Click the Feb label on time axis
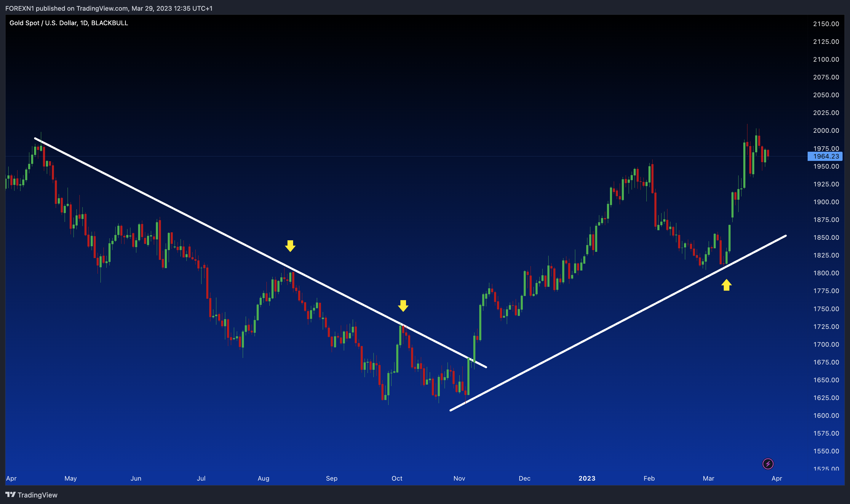850x504 pixels. (649, 478)
